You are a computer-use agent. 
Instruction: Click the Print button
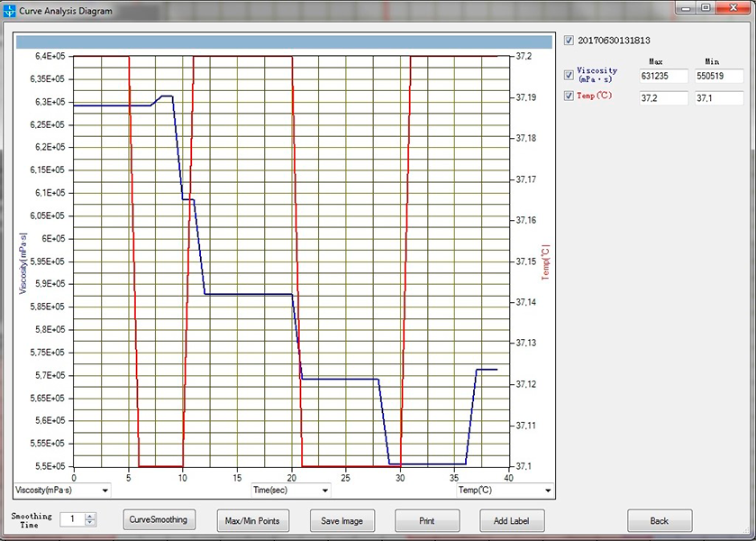coord(427,521)
